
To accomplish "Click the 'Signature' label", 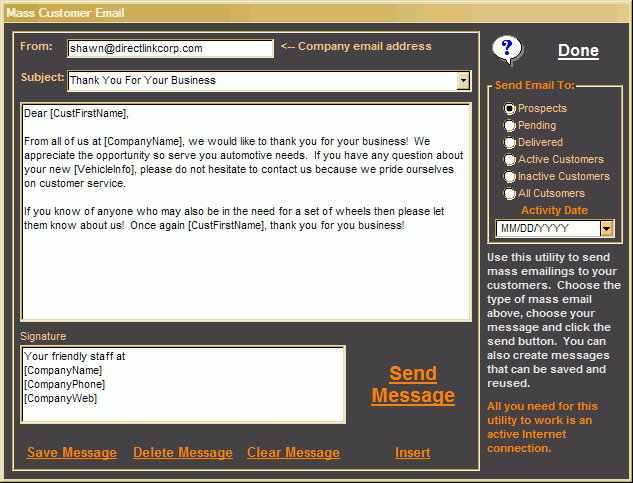I will click(x=43, y=336).
